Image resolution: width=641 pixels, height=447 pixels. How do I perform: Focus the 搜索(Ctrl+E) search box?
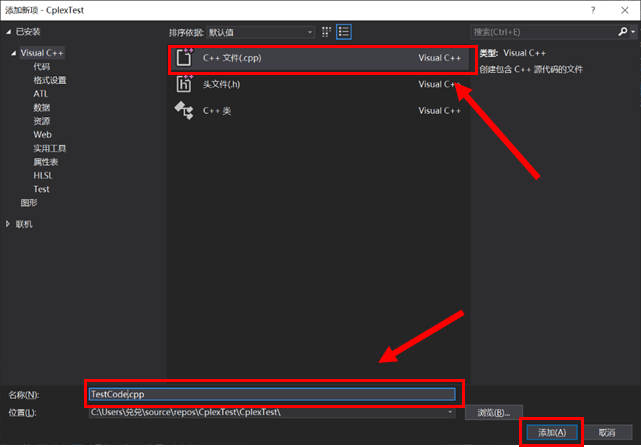tap(546, 32)
